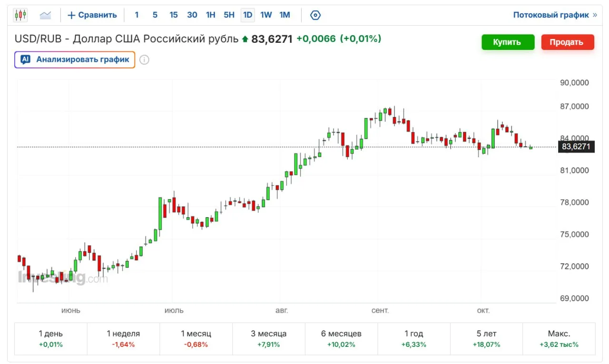609x364 pixels.
Task: Select the 1D timeframe
Action: tap(248, 15)
